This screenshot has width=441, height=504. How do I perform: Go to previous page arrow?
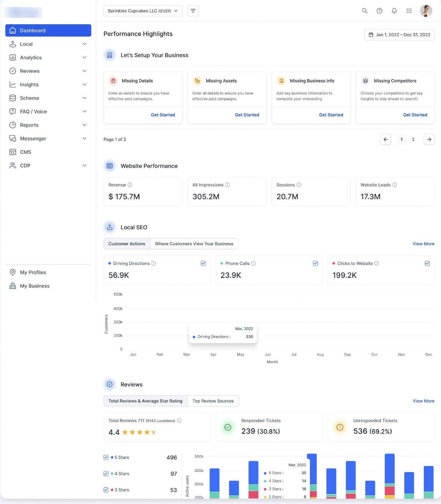pyautogui.click(x=386, y=139)
